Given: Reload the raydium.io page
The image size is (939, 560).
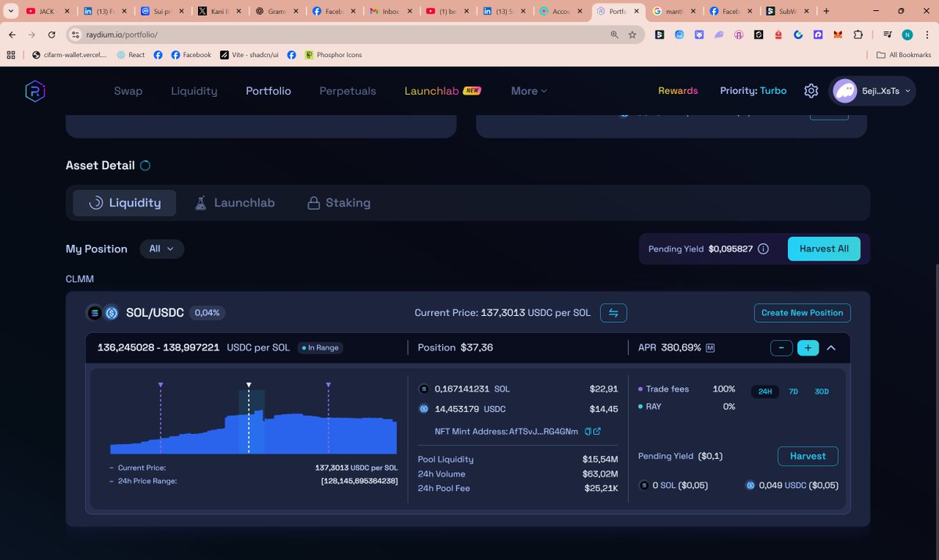Looking at the screenshot, I should (x=52, y=34).
